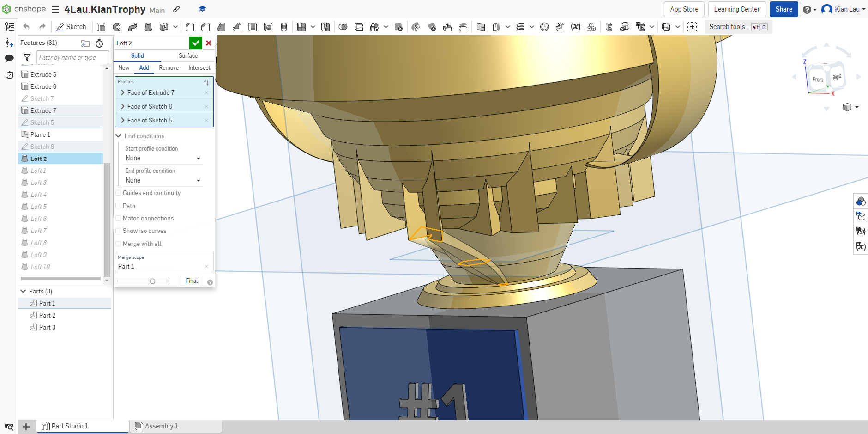This screenshot has height=434, width=868.
Task: Click the loft preview slider handle
Action: [x=152, y=281]
